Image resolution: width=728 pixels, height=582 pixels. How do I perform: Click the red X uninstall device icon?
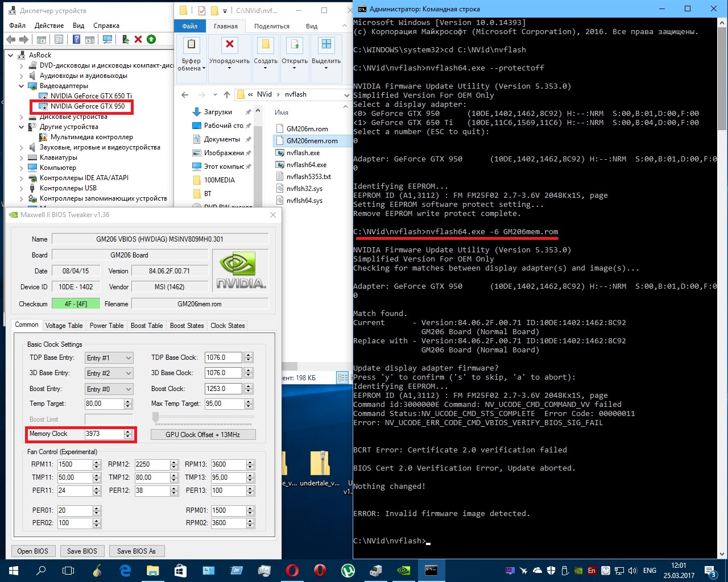coord(138,39)
